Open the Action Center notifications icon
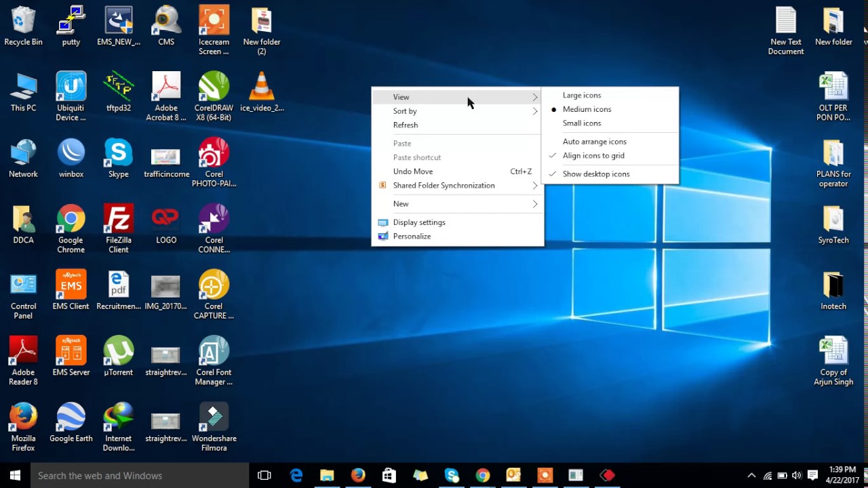 (812, 476)
